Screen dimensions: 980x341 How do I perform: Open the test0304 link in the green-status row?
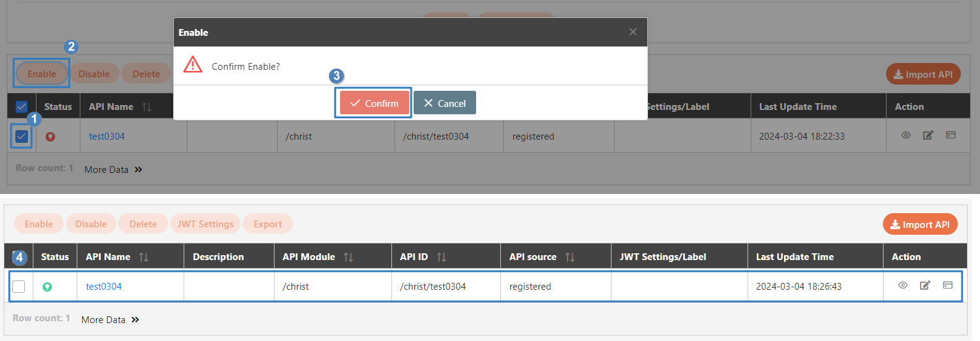tap(104, 287)
